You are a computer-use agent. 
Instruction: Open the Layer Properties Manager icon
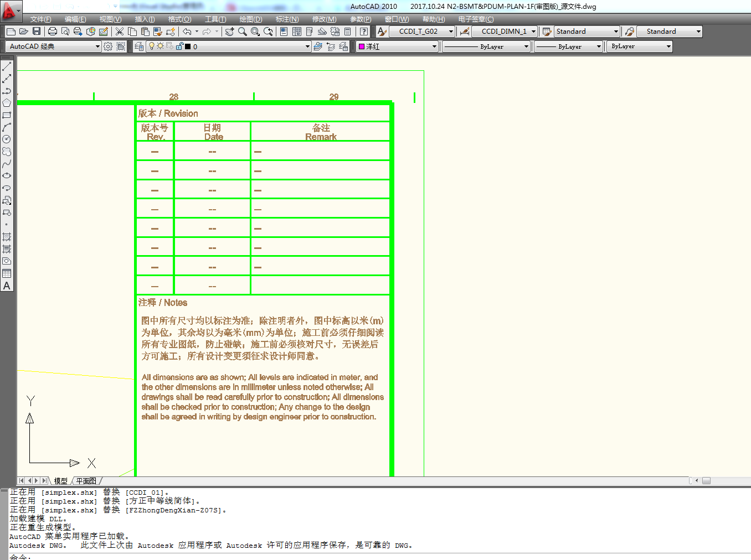(140, 46)
